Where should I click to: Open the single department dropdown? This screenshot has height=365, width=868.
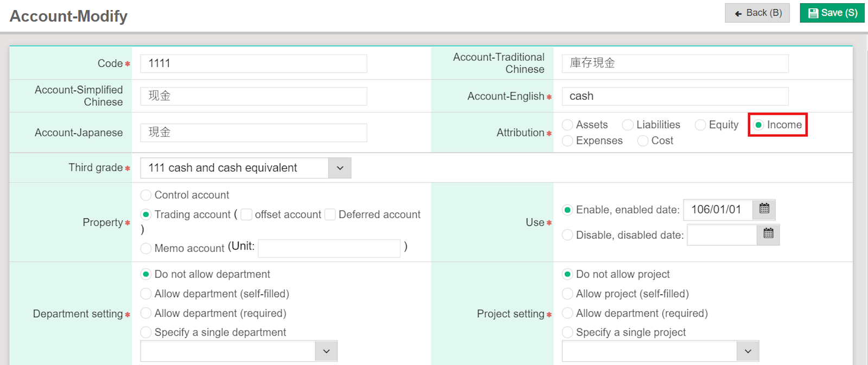click(326, 351)
